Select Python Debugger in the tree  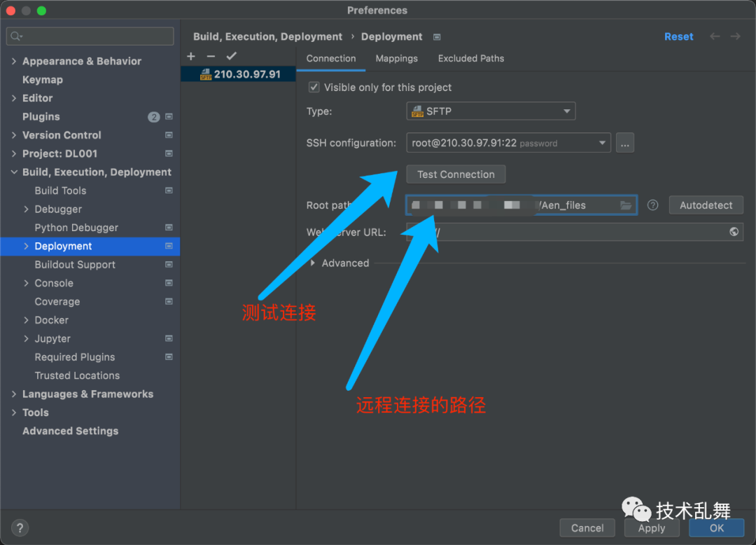(x=76, y=228)
